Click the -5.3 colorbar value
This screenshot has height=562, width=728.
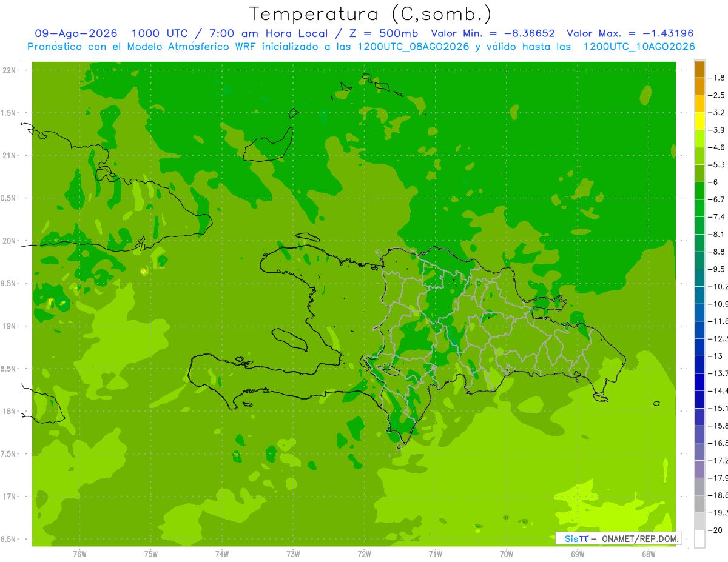pos(717,165)
